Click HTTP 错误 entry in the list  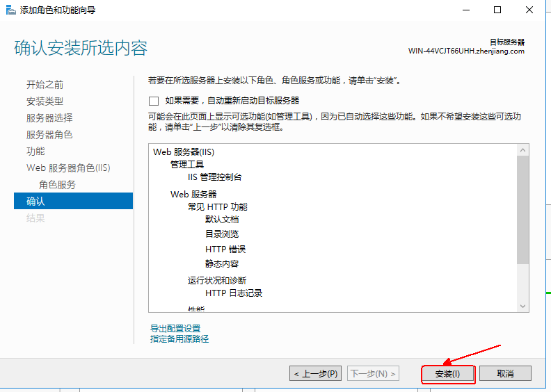point(225,249)
